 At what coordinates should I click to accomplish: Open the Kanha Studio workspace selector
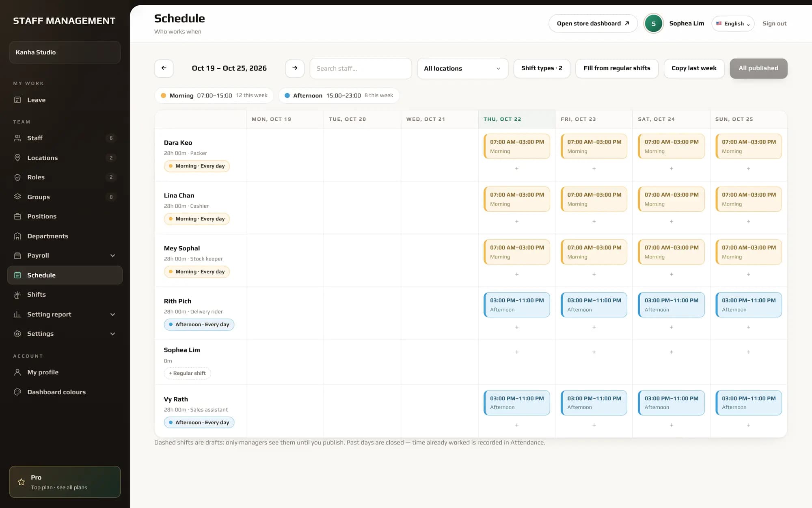click(65, 52)
